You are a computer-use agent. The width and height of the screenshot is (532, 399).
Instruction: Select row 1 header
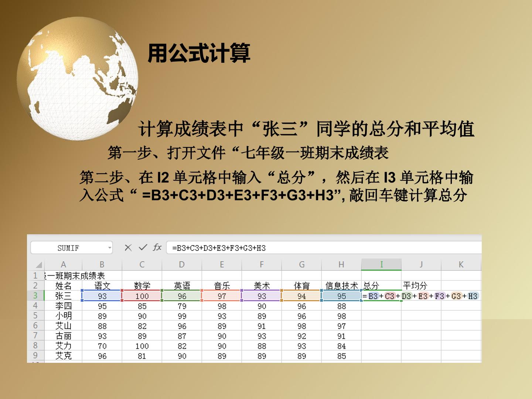[35, 276]
